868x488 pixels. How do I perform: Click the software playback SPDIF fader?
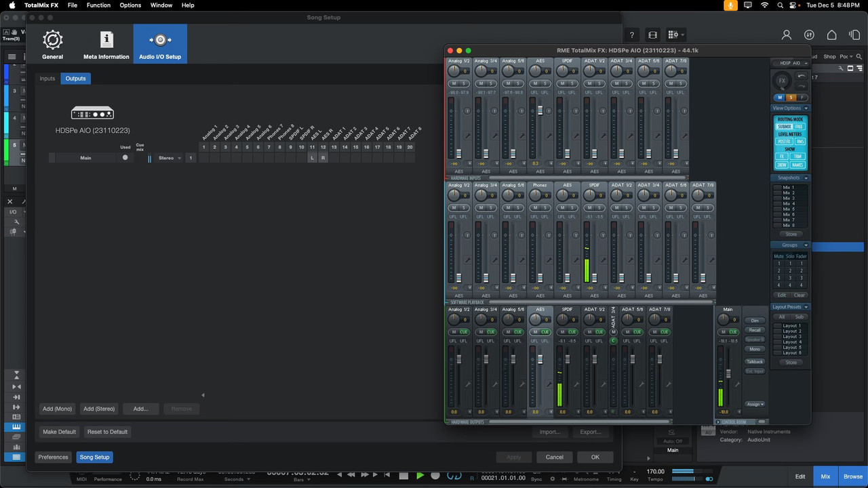[594, 277]
